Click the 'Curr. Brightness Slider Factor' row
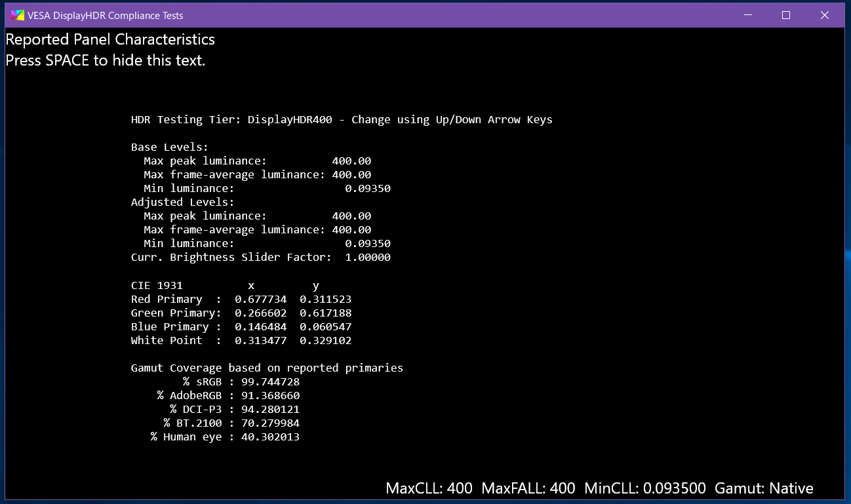The height and width of the screenshot is (504, 851). click(x=261, y=258)
